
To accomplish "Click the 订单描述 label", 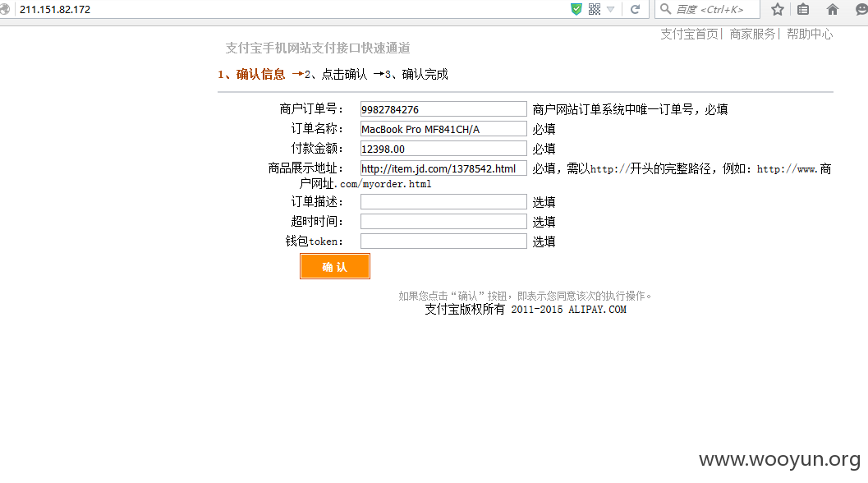I will pyautogui.click(x=317, y=201).
